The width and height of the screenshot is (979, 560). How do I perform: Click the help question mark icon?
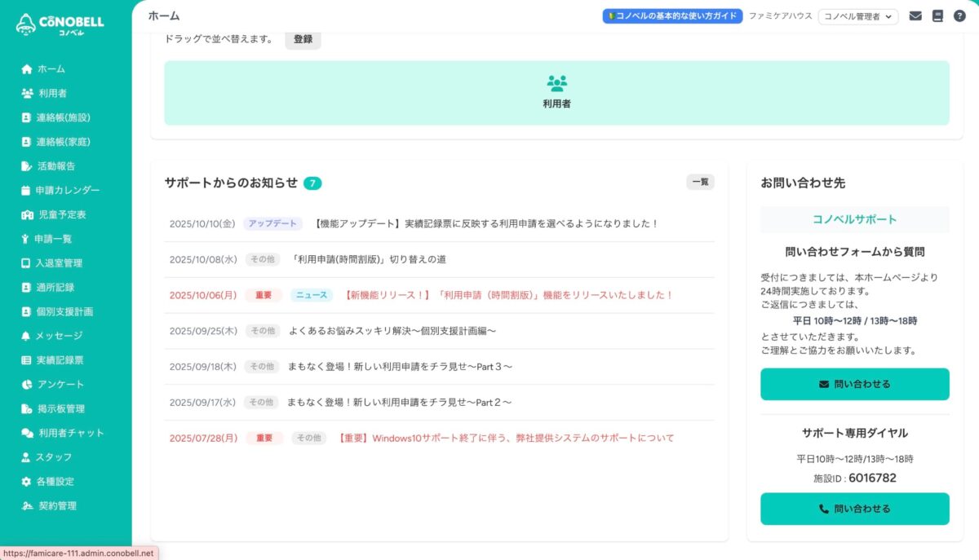pos(959,15)
